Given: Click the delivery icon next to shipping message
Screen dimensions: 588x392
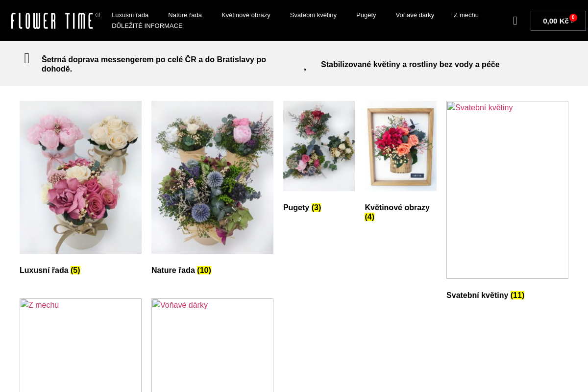Looking at the screenshot, I should point(27,58).
